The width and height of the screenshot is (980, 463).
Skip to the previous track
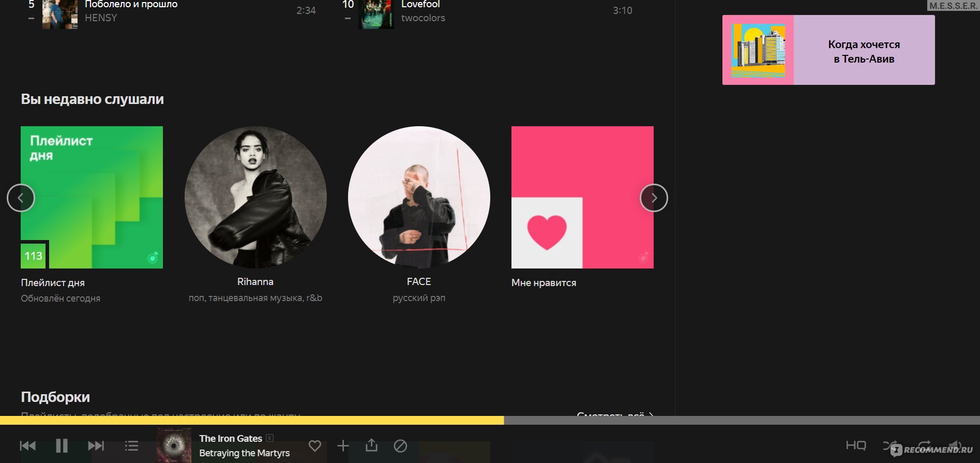[28, 446]
